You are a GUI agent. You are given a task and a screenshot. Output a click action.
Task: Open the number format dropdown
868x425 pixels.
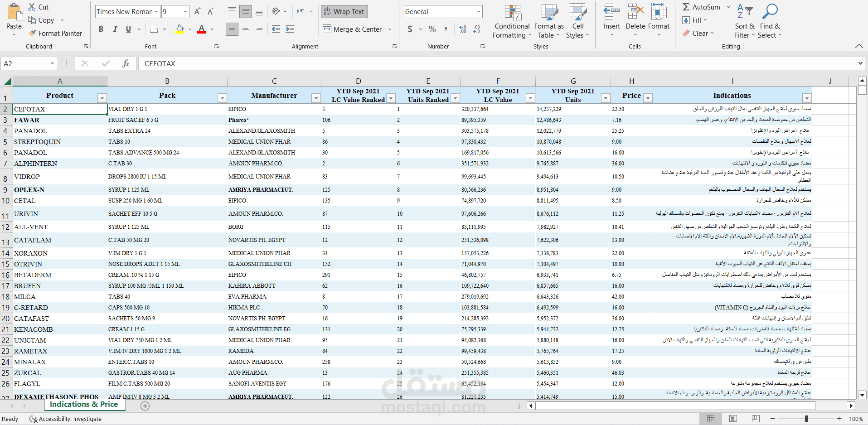tap(479, 12)
